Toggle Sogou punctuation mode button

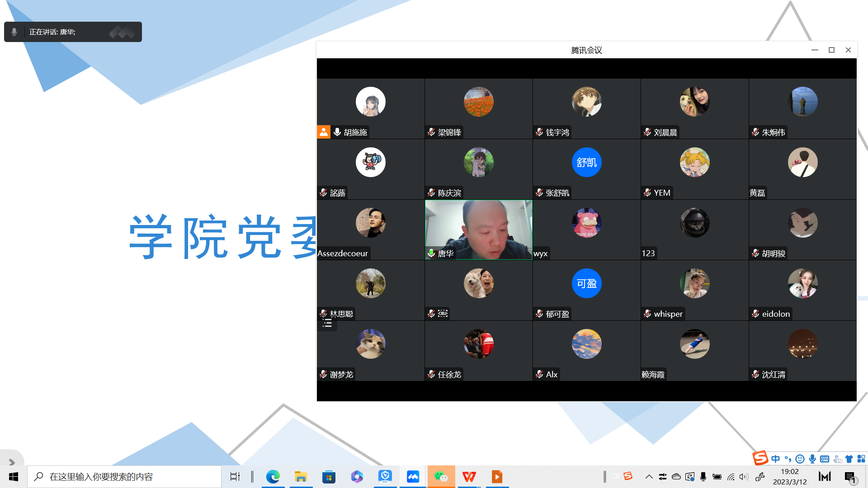point(788,459)
